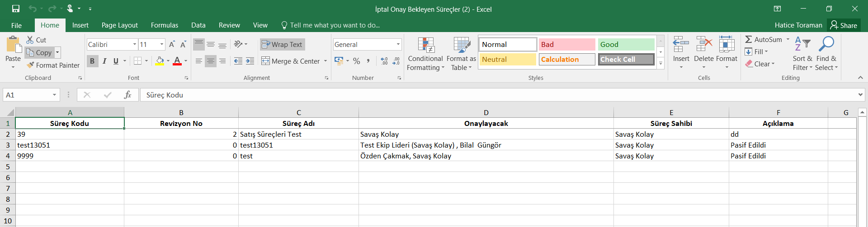Select cell D3 with Test Ekip Lideri

(486, 145)
